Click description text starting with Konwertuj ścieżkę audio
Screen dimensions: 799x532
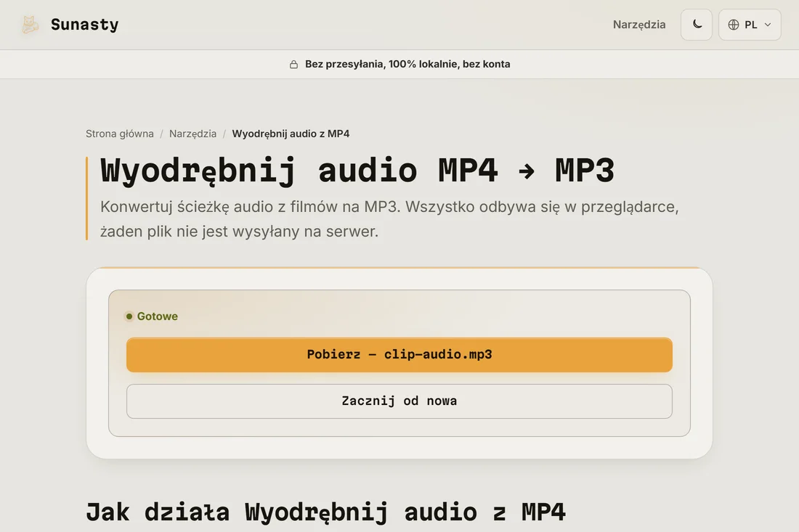[389, 219]
